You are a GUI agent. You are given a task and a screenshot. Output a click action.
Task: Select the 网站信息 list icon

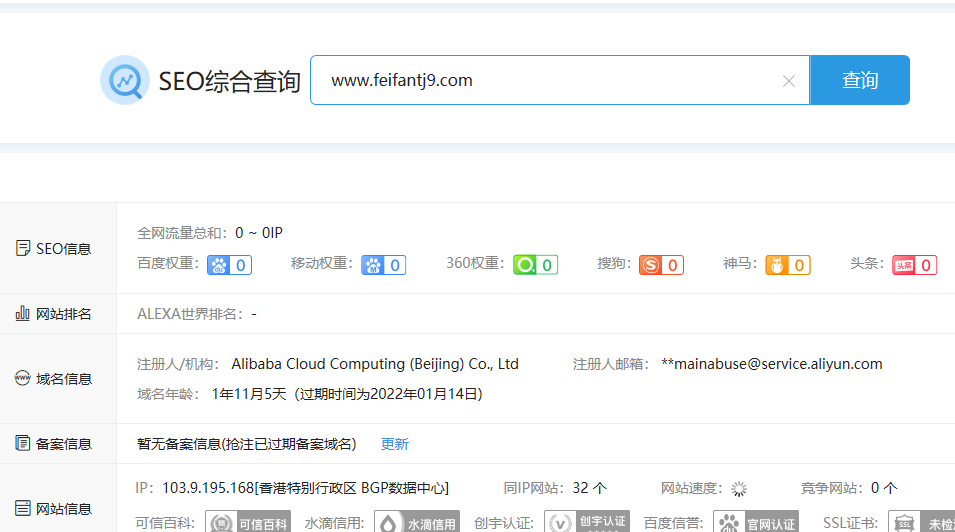tap(23, 508)
